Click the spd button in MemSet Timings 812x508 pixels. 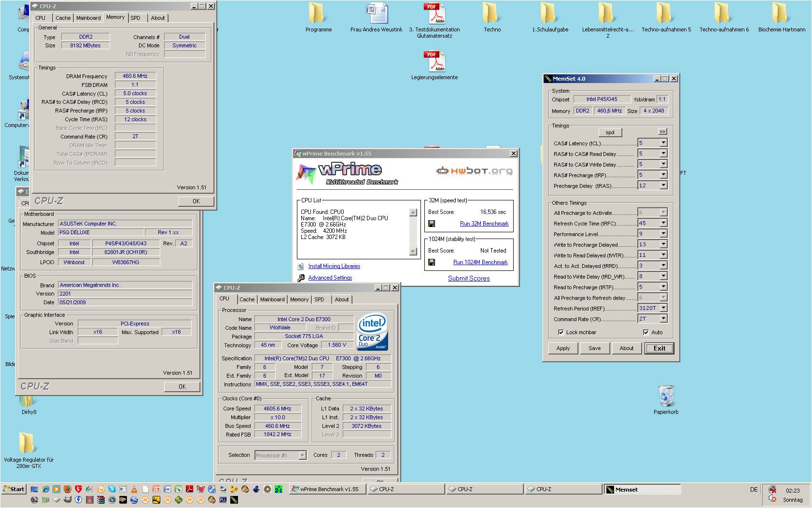click(x=610, y=132)
